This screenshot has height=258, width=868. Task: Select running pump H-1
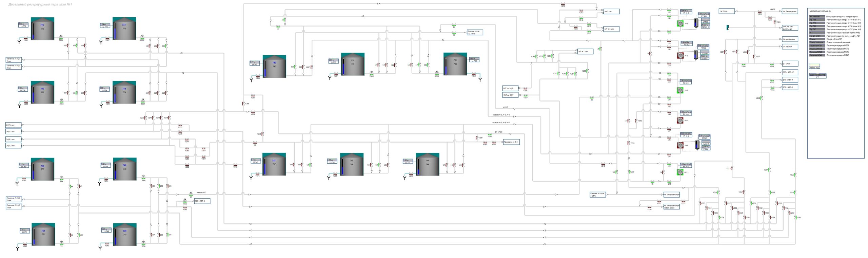click(680, 23)
